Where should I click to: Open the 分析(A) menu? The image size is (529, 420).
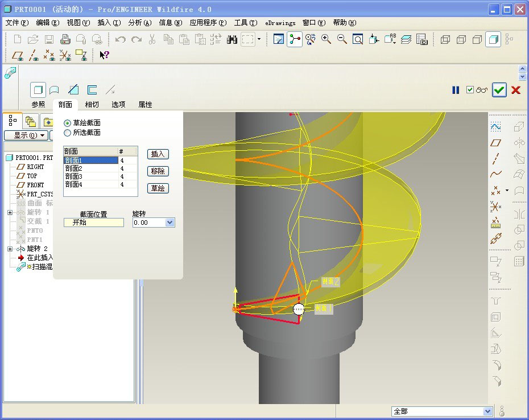(x=140, y=23)
